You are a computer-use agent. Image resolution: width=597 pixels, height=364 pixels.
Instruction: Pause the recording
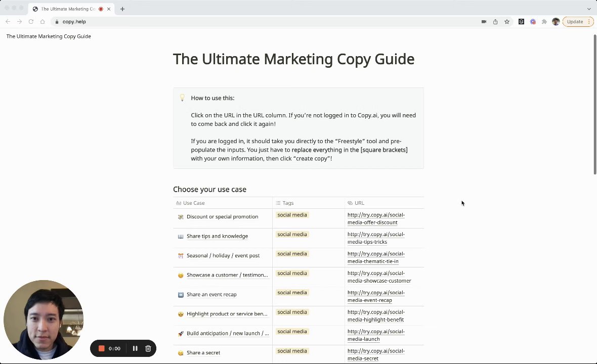click(x=135, y=348)
